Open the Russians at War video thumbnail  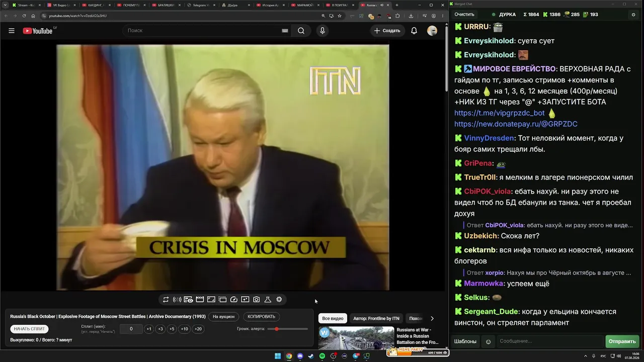356,338
